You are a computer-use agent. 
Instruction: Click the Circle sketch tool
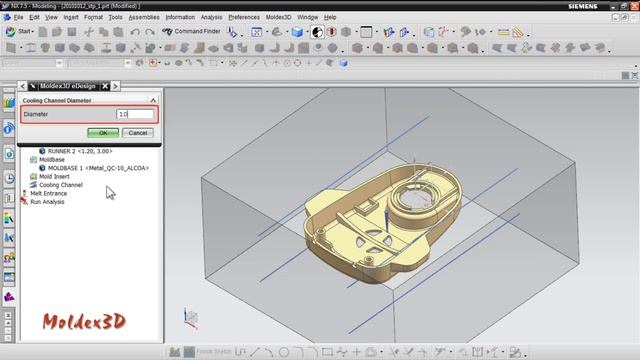(x=284, y=352)
